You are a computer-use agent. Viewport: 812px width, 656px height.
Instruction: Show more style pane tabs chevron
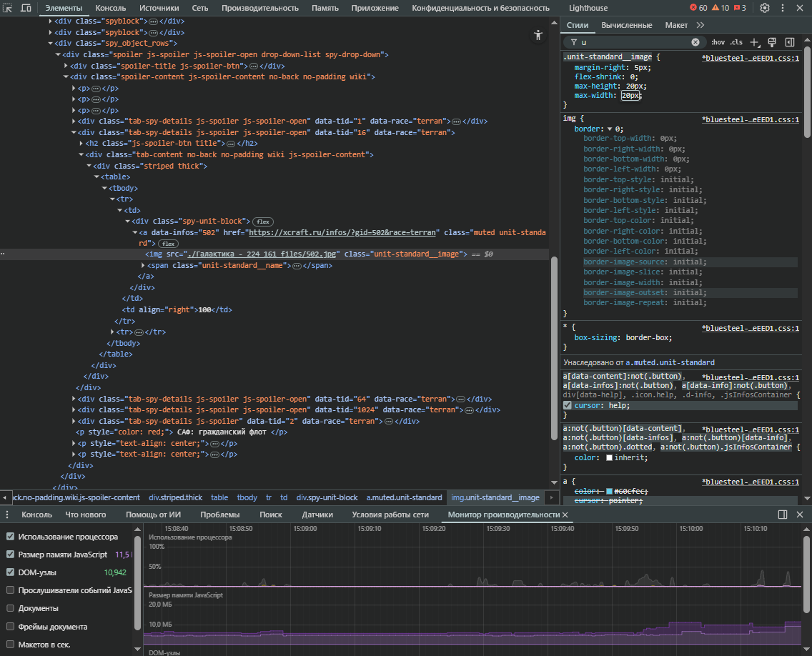point(700,25)
